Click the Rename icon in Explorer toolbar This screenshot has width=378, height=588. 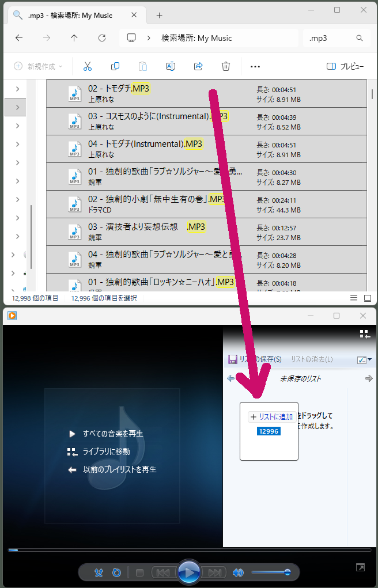[171, 66]
